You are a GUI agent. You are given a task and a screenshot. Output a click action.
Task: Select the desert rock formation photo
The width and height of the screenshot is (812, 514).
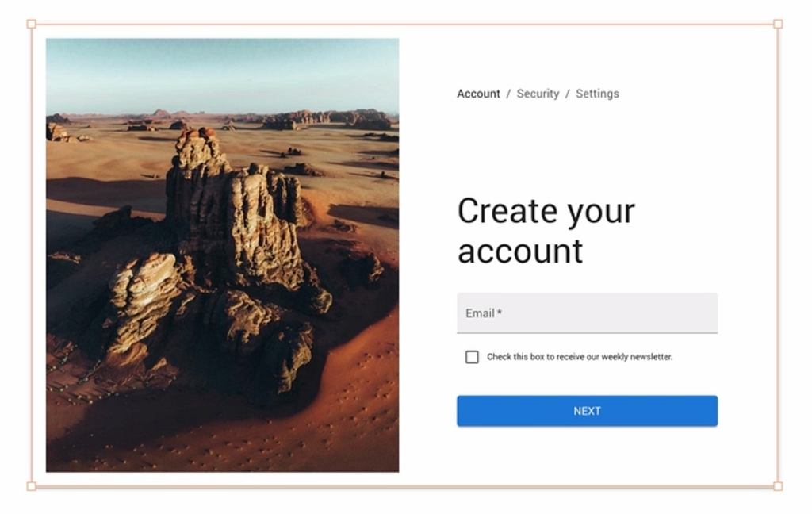[222, 255]
